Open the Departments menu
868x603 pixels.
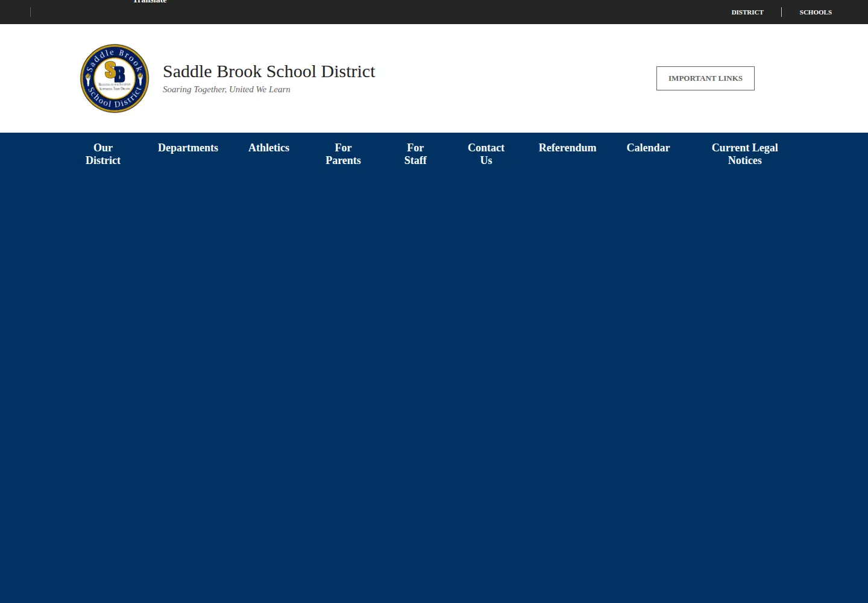(188, 148)
